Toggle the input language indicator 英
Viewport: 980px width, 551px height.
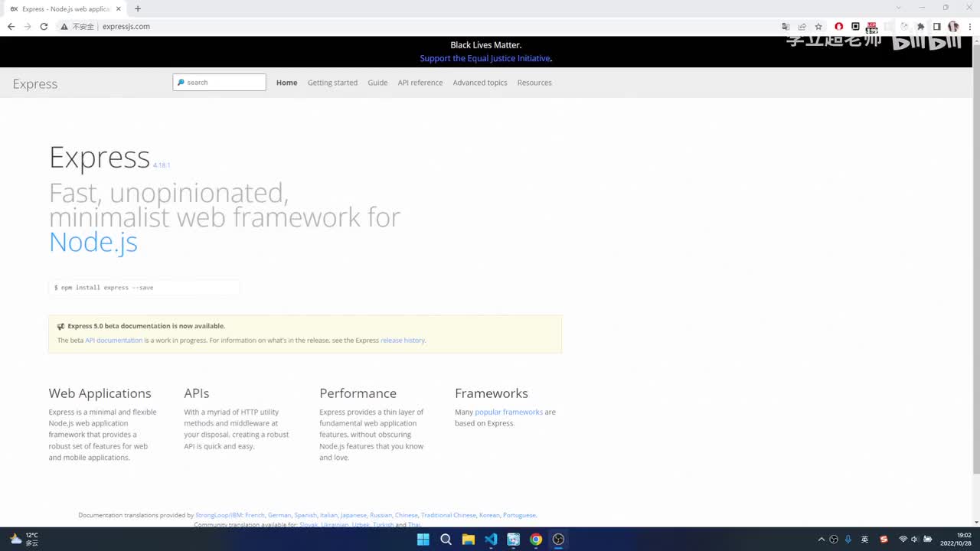(865, 540)
